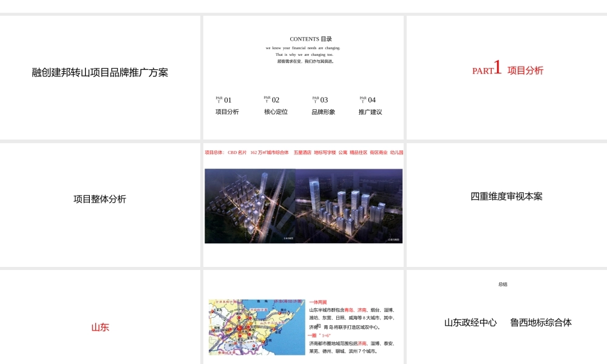
Task: Select the red 一体两翼 heading
Action: pyautogui.click(x=318, y=302)
